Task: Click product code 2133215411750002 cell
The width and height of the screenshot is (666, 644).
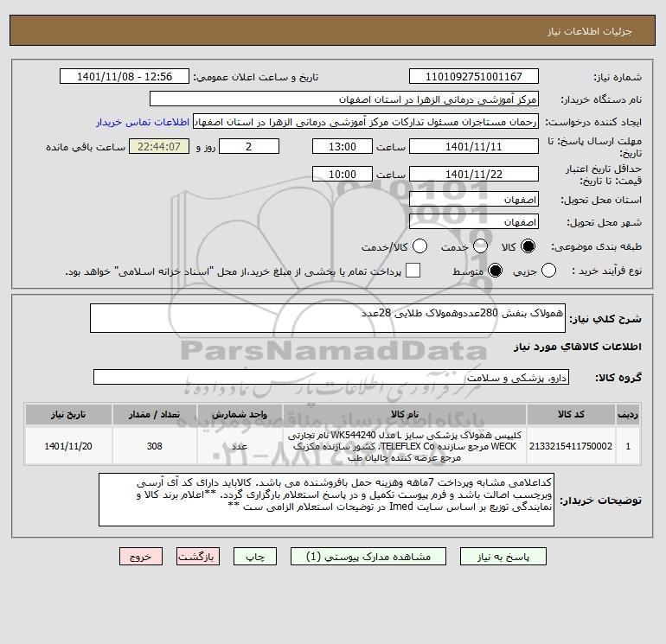Action: 571,446
